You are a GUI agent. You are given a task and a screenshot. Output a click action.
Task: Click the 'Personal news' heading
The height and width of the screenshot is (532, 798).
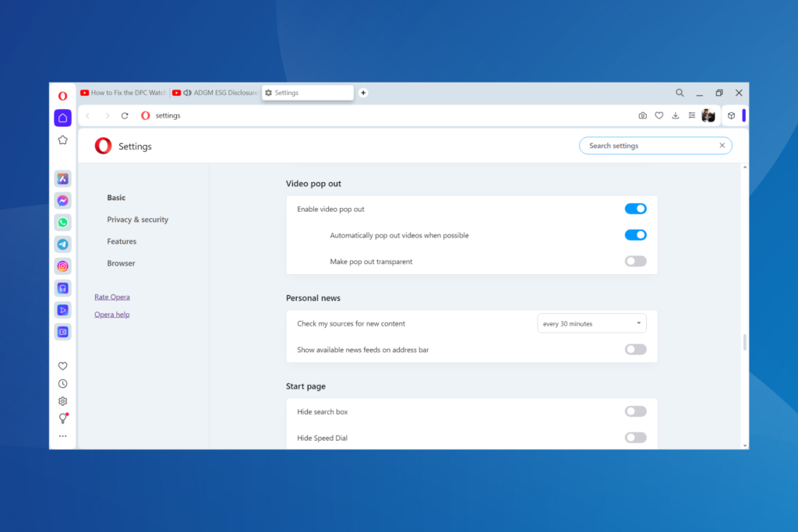pyautogui.click(x=313, y=298)
